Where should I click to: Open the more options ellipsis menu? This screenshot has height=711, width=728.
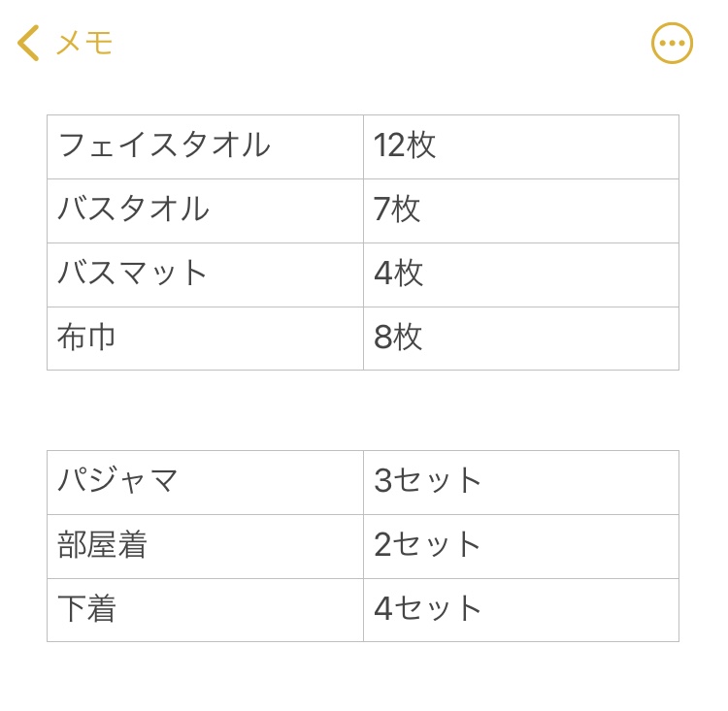click(x=672, y=43)
